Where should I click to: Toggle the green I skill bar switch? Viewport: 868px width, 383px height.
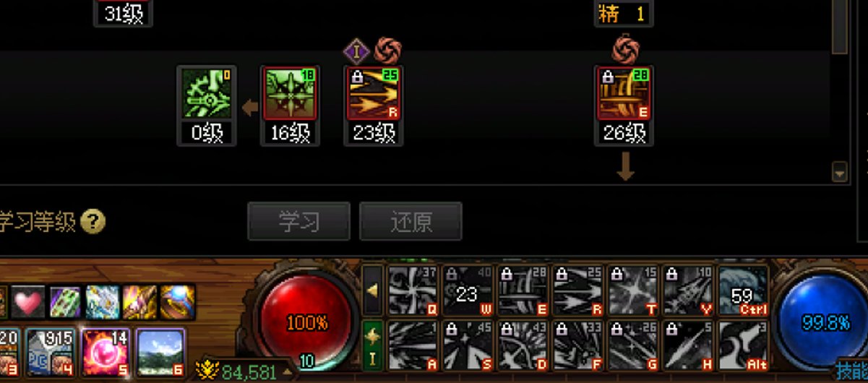coord(372,345)
